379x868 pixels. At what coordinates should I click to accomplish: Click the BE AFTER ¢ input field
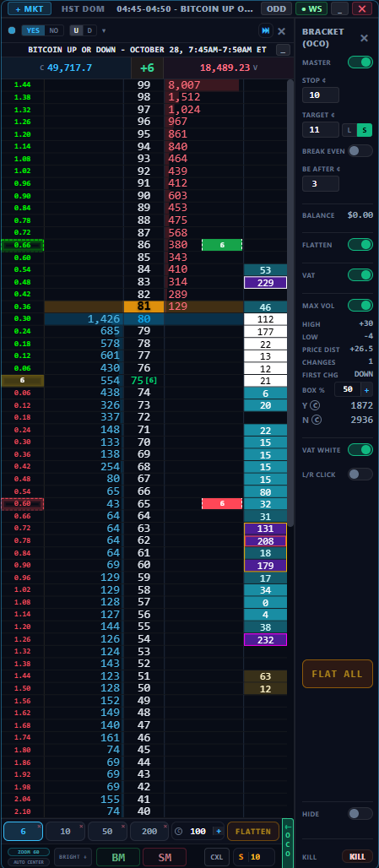click(x=321, y=183)
